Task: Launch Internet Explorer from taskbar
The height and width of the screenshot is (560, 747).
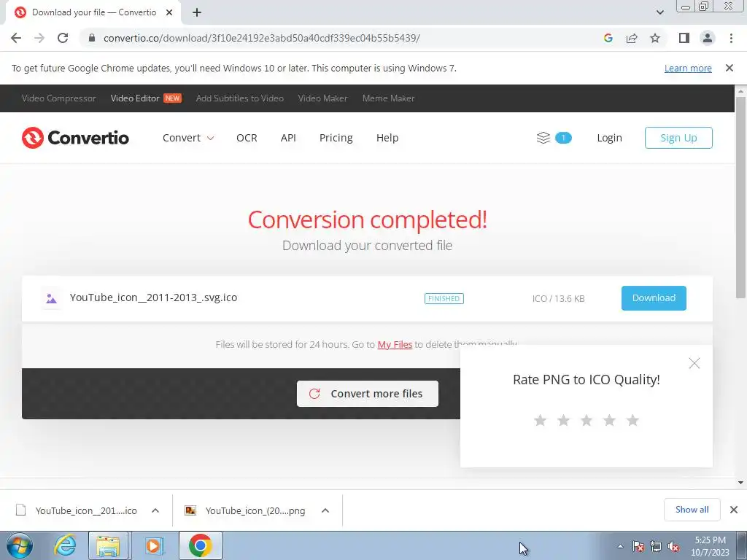Action: click(65, 545)
